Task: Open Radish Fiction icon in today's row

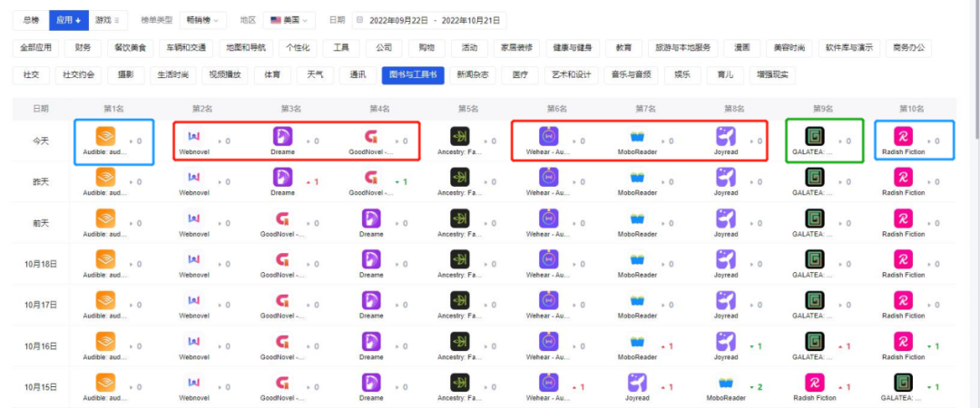Action: pyautogui.click(x=903, y=137)
